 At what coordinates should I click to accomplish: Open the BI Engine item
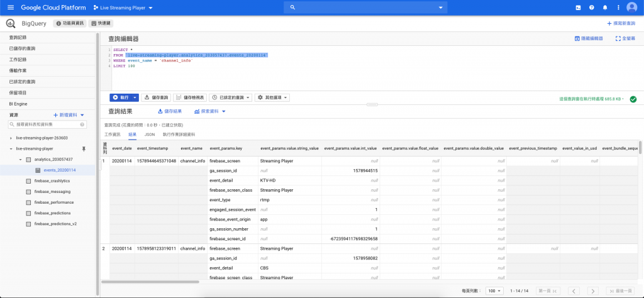click(x=48, y=104)
